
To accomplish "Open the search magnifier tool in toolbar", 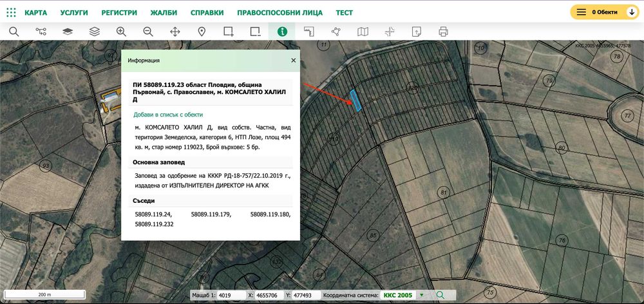I will (x=14, y=32).
